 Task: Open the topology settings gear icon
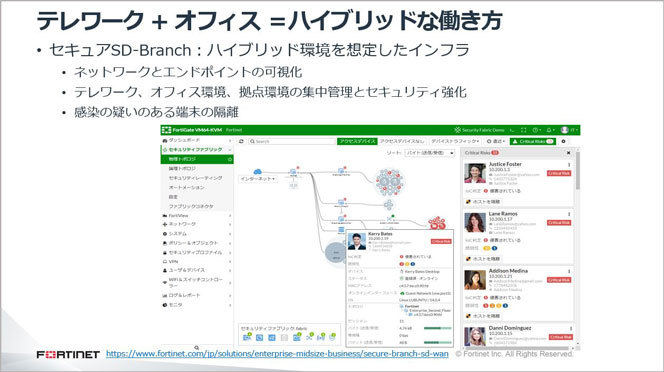pyautogui.click(x=564, y=141)
